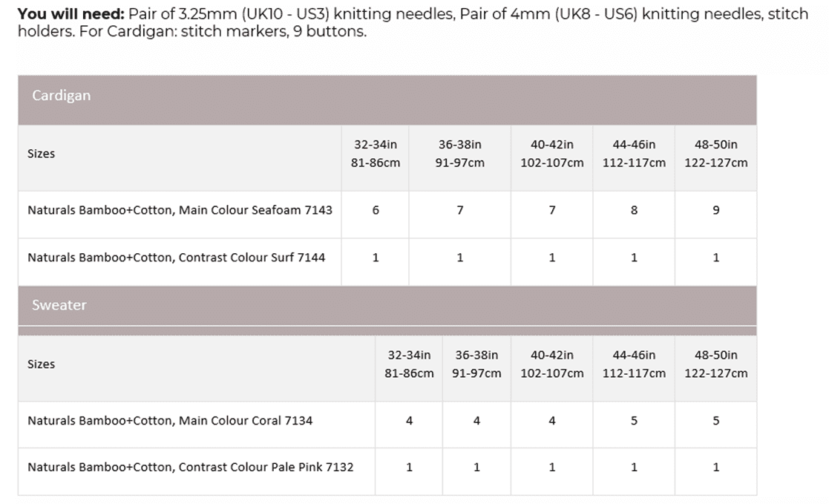Select the Sizes label in the Sweater table

pos(42,364)
